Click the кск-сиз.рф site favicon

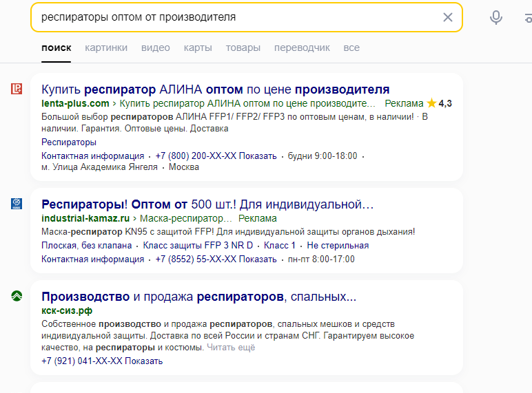[x=17, y=296]
